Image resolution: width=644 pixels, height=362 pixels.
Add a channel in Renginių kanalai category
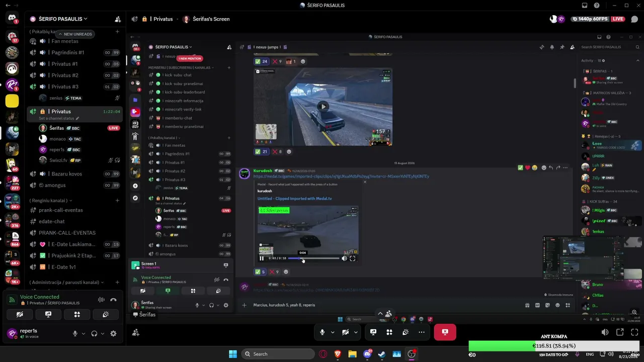click(117, 200)
